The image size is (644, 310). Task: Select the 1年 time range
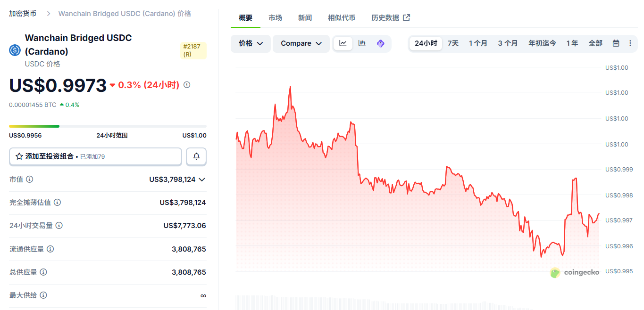572,43
